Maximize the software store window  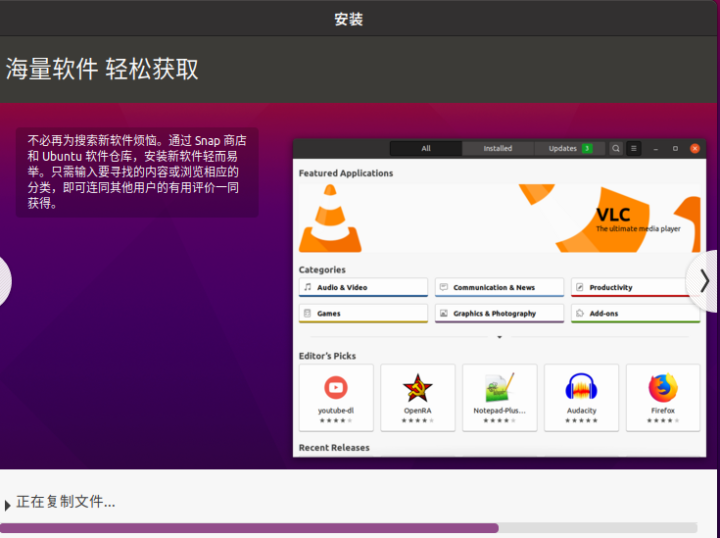coord(675,149)
